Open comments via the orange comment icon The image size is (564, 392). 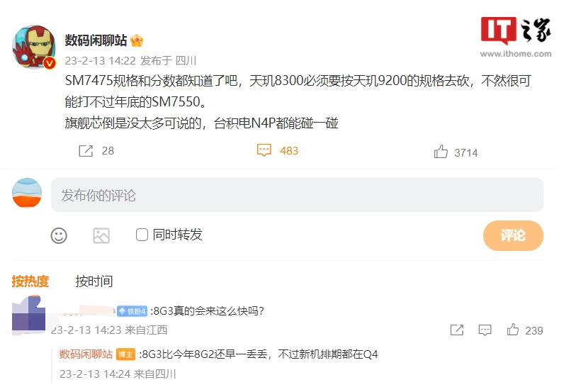[264, 150]
